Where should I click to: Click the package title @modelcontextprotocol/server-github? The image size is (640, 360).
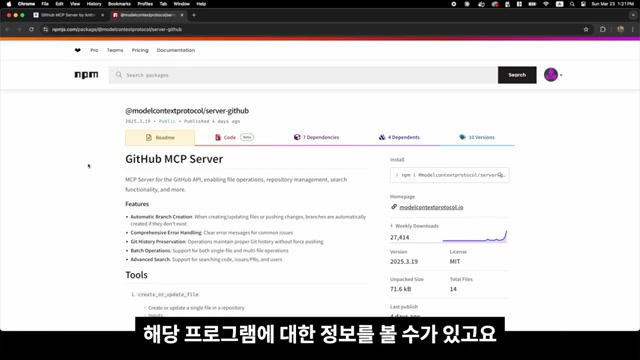pos(187,111)
